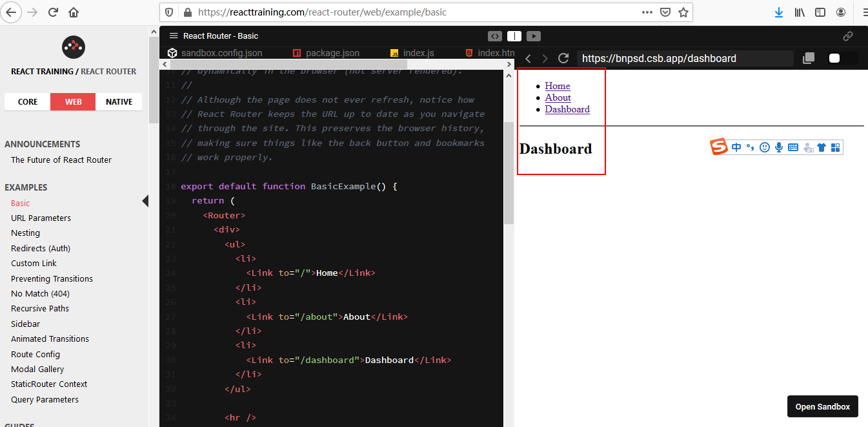Open the Sogou toolbox grid icon
The image size is (868, 427).
[x=836, y=148]
